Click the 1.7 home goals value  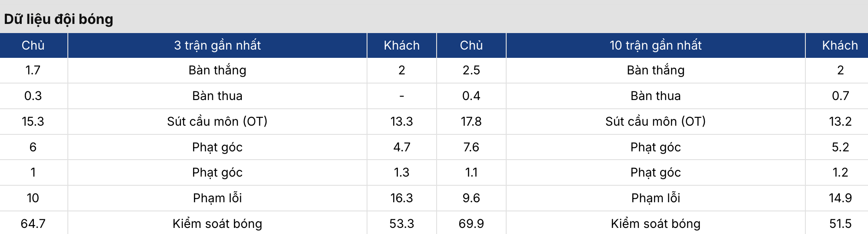(33, 70)
